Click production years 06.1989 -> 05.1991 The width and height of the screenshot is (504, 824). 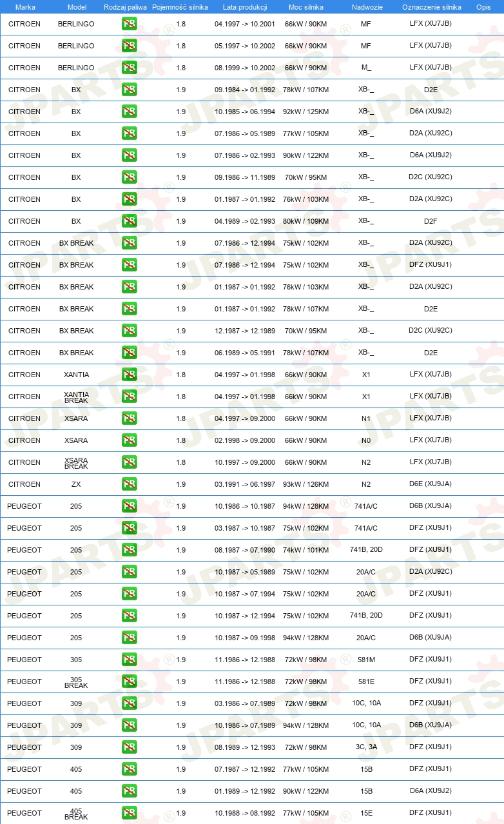click(245, 353)
